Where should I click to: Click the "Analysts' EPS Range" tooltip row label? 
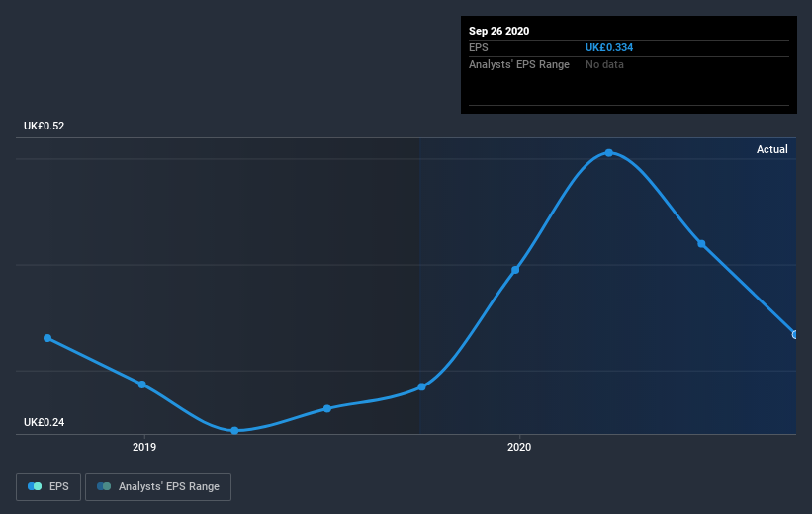click(519, 64)
